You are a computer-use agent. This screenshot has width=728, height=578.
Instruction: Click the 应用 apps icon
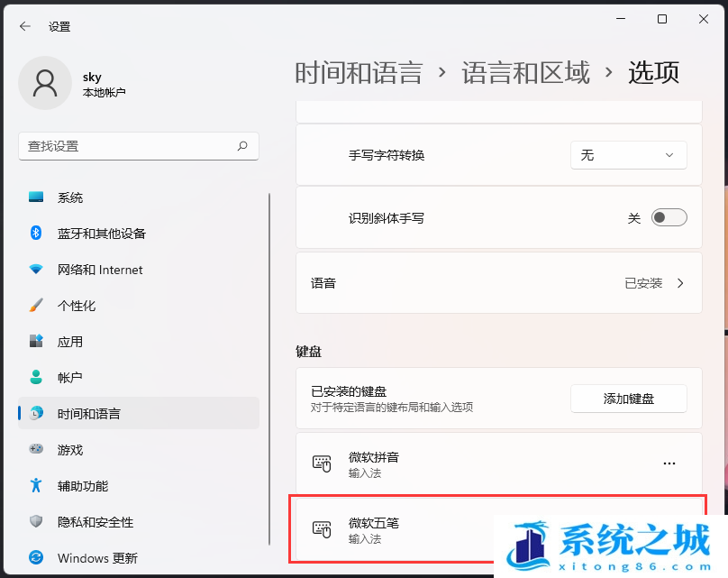coord(36,341)
